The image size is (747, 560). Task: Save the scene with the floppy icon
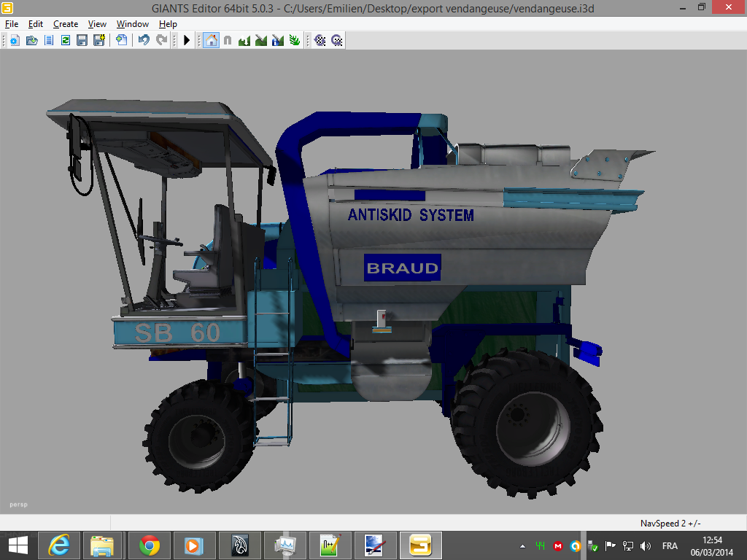(82, 41)
